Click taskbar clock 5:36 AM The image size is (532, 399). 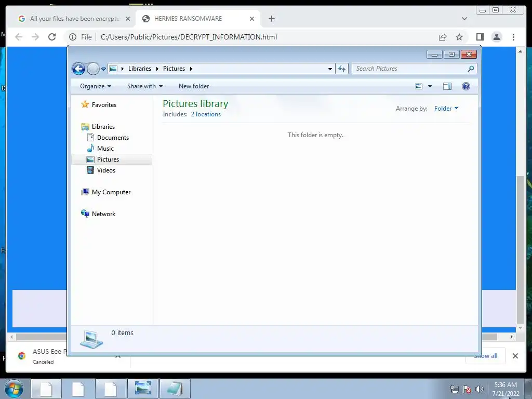coord(506,389)
